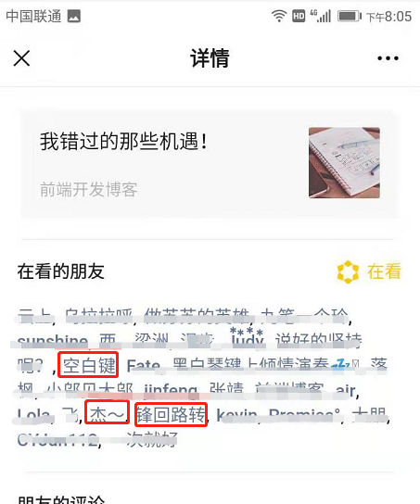Tap the friend name Fate

coord(144,367)
